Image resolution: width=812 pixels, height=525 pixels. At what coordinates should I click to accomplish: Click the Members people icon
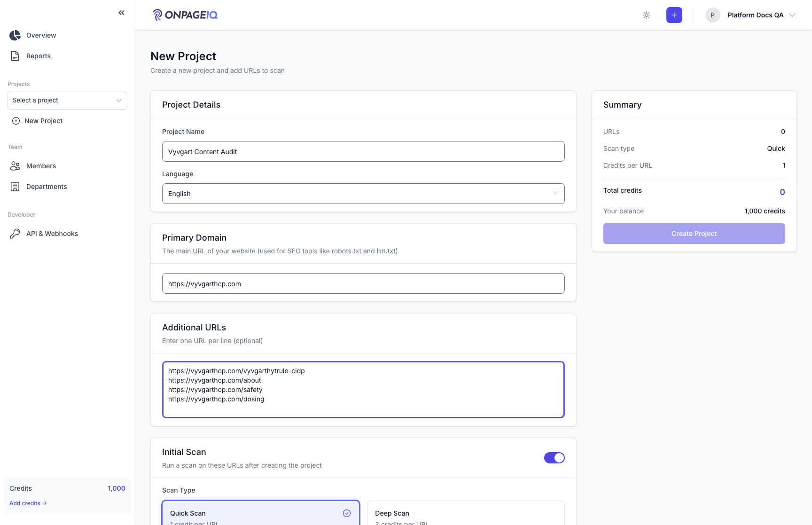[15, 166]
